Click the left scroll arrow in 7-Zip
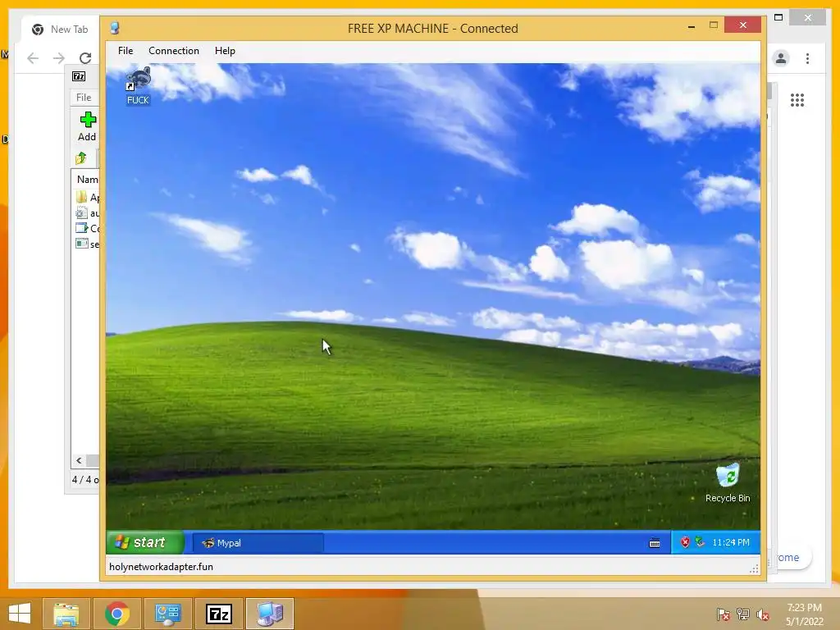This screenshot has width=840, height=630. click(x=79, y=460)
